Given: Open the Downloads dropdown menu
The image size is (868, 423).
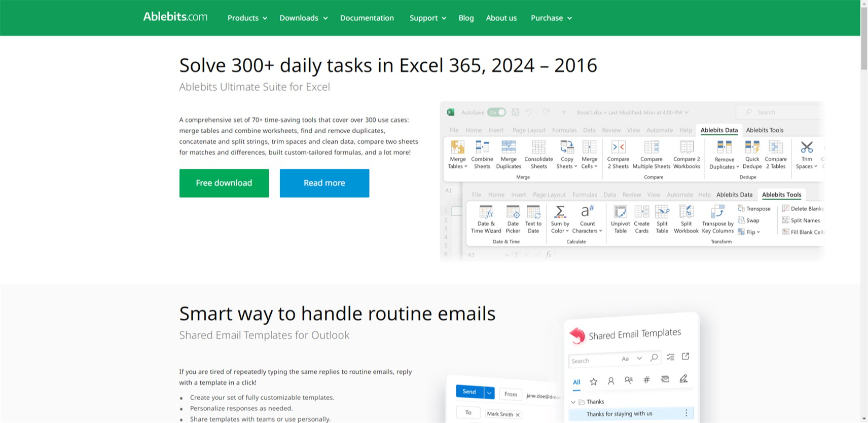Looking at the screenshot, I should coord(303,18).
